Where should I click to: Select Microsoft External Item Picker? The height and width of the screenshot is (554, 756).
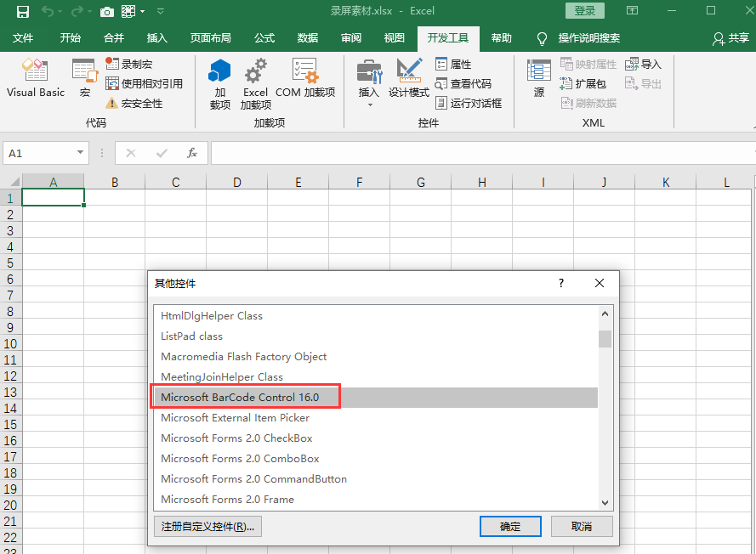(376, 418)
